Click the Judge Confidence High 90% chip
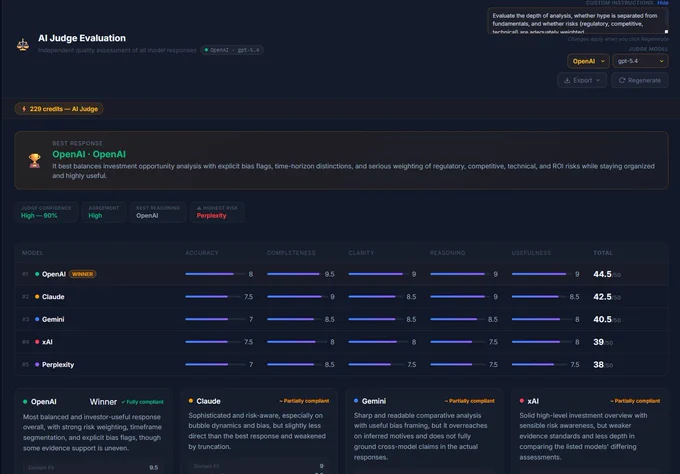 click(x=46, y=212)
